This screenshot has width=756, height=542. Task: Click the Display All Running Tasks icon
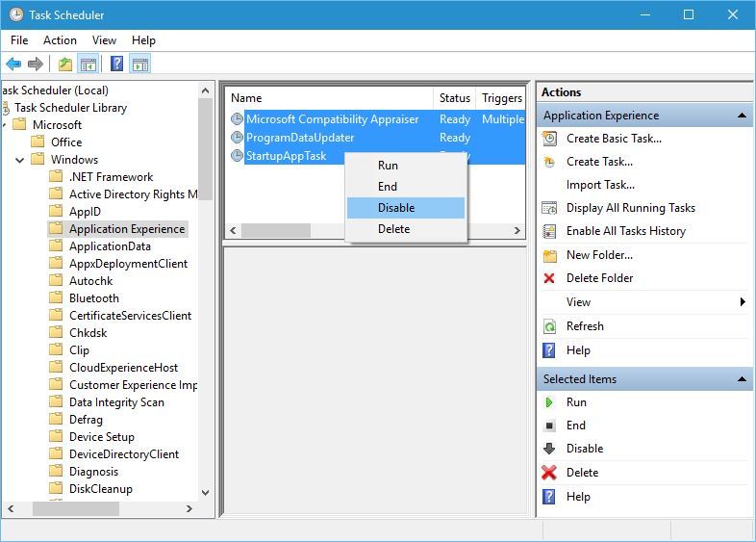click(549, 208)
